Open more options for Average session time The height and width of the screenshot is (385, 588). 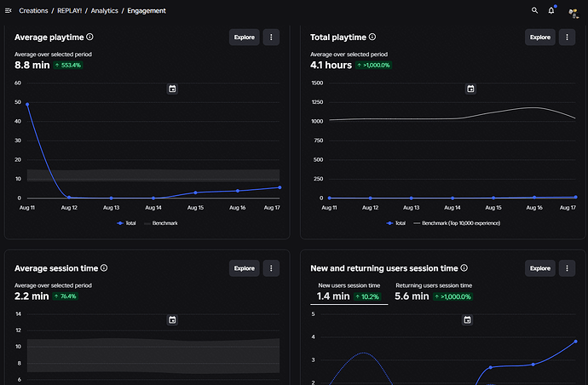point(271,268)
